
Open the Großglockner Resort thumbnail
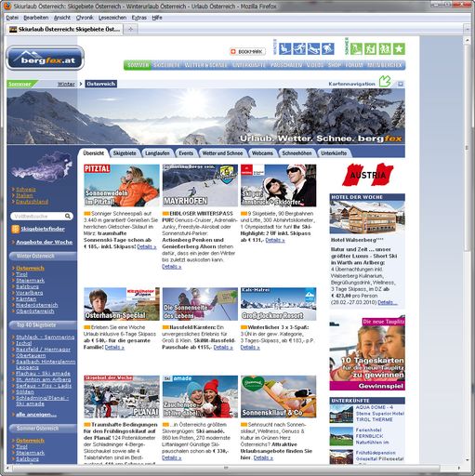279,304
